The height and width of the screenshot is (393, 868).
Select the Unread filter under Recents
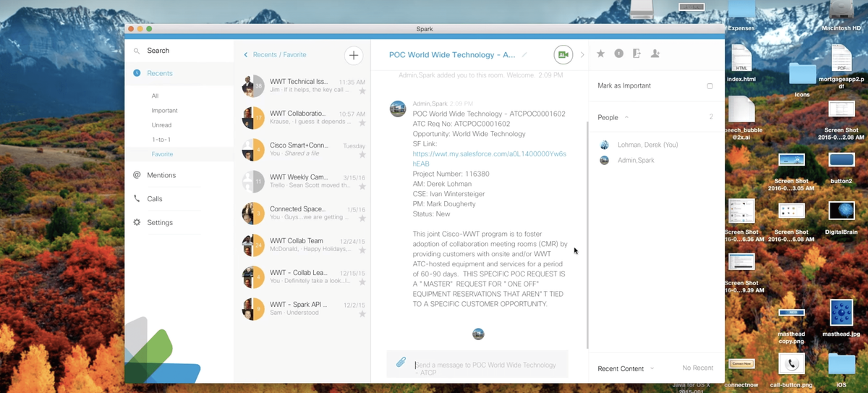(161, 125)
